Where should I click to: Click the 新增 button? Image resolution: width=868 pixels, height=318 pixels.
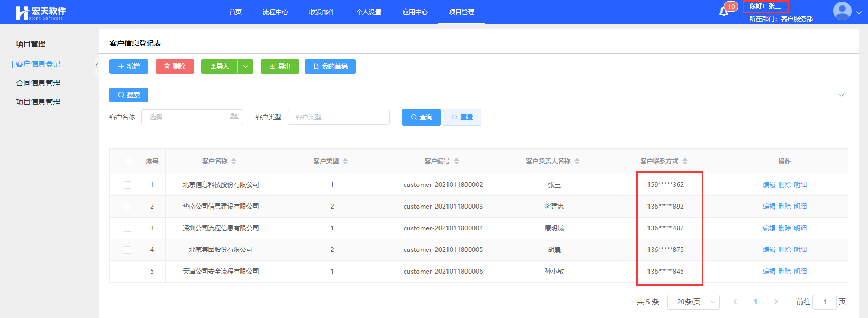click(x=129, y=67)
